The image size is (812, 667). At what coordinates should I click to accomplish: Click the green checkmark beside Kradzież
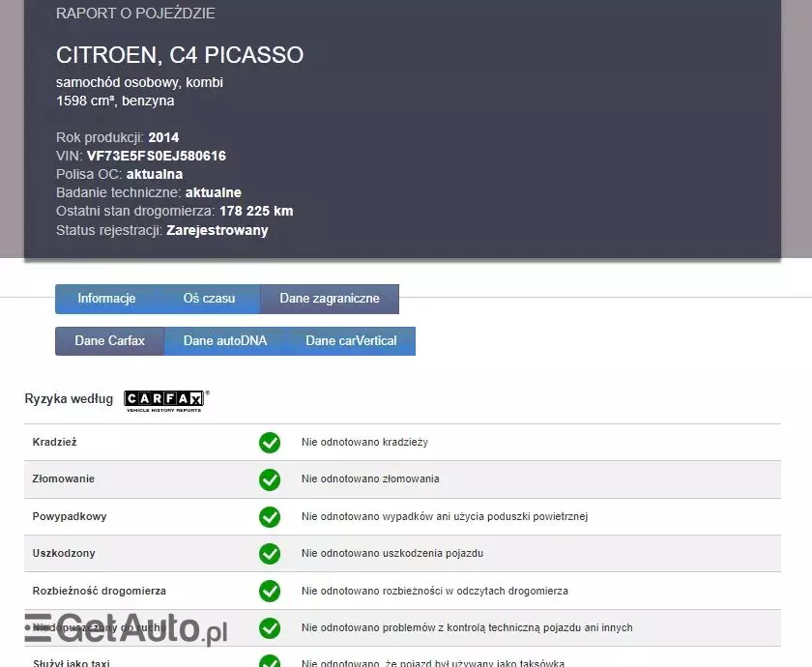point(270,442)
